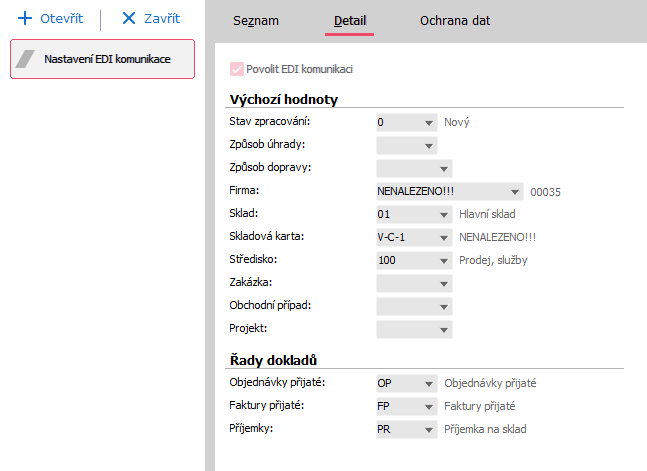Expand the Stav zpracování dropdown

pos(429,123)
